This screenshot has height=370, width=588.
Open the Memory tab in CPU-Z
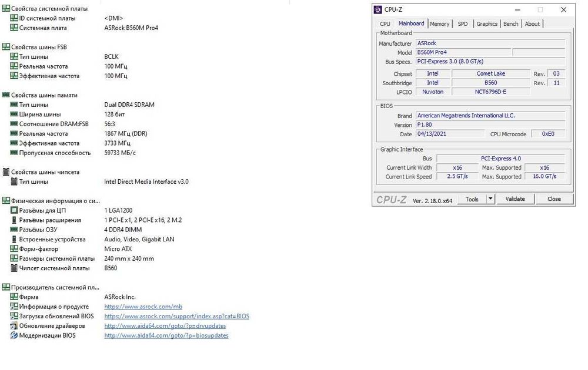pos(439,24)
